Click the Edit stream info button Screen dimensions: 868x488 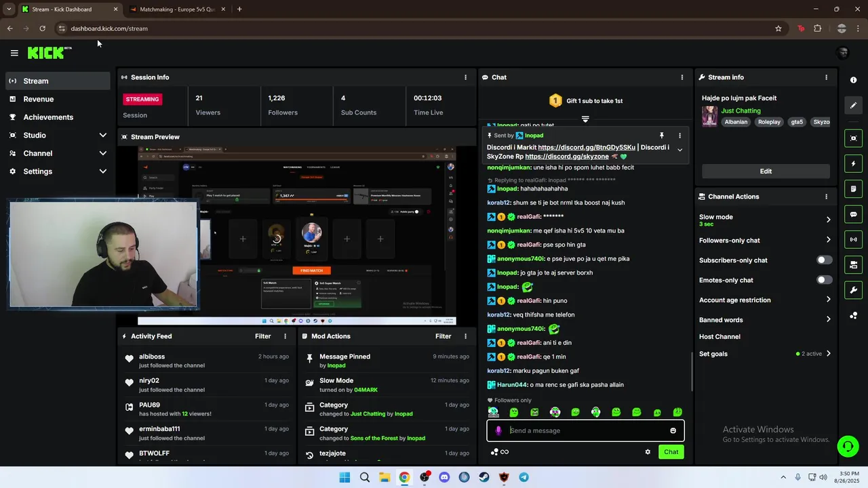click(766, 171)
